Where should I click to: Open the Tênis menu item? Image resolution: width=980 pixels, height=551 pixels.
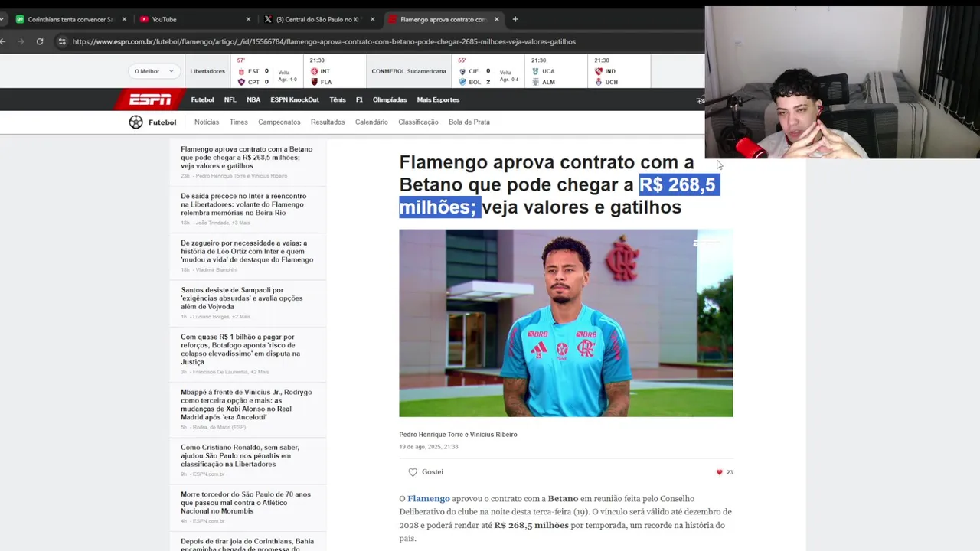(x=338, y=99)
